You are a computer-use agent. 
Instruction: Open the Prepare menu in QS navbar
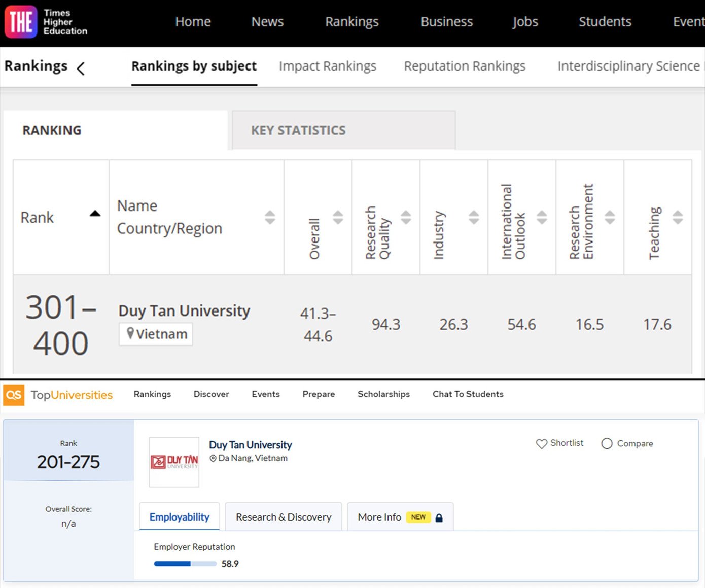319,394
